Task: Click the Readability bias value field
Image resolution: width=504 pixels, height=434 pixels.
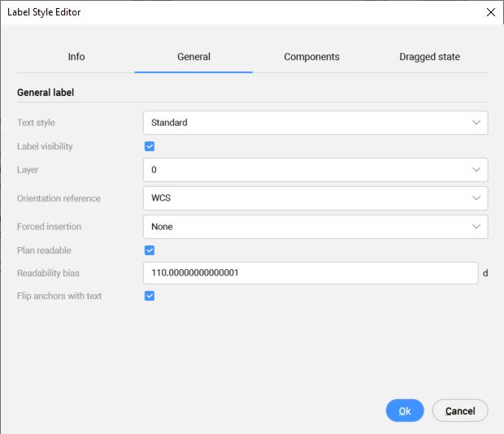Action: 310,273
